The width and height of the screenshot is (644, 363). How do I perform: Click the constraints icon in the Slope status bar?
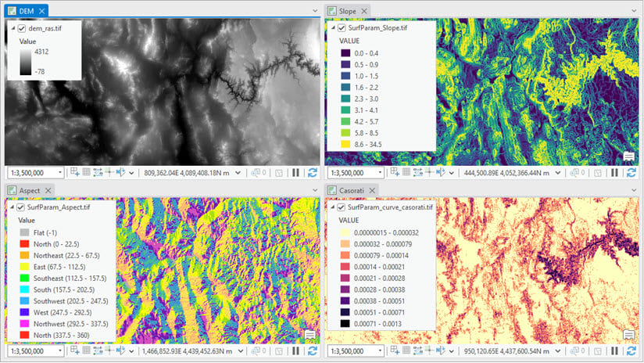point(417,172)
